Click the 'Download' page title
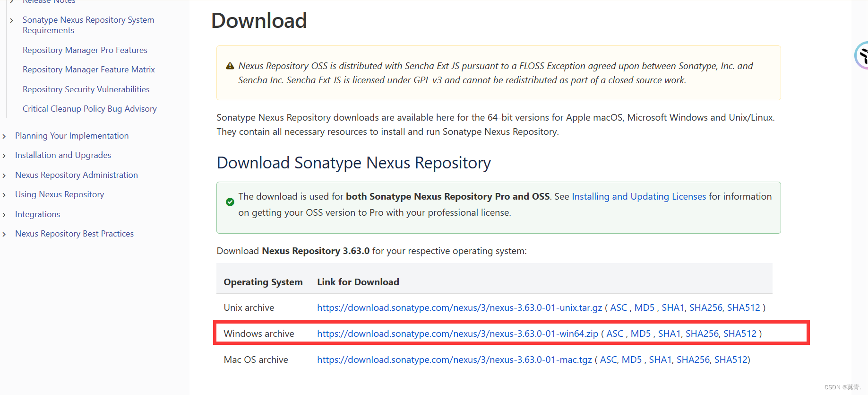The image size is (868, 395). pos(259,20)
